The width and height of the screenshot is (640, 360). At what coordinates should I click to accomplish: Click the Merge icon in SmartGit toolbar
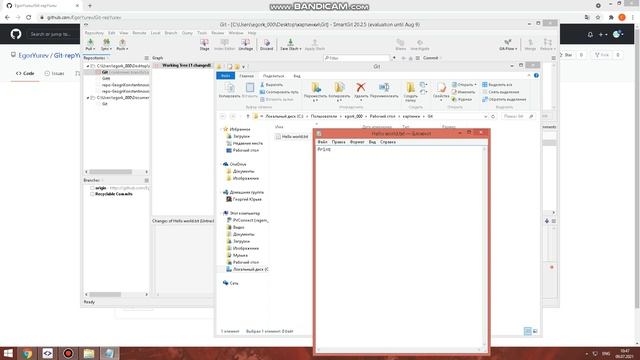(530, 42)
